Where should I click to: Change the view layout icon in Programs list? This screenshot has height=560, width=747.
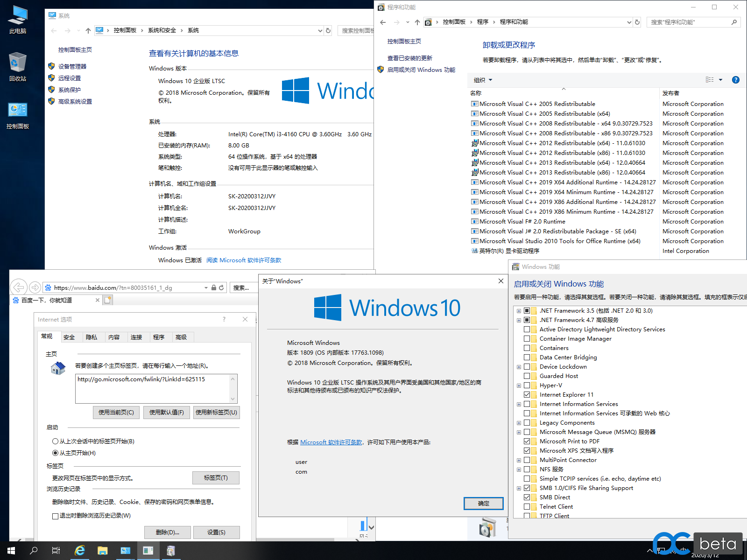point(710,80)
